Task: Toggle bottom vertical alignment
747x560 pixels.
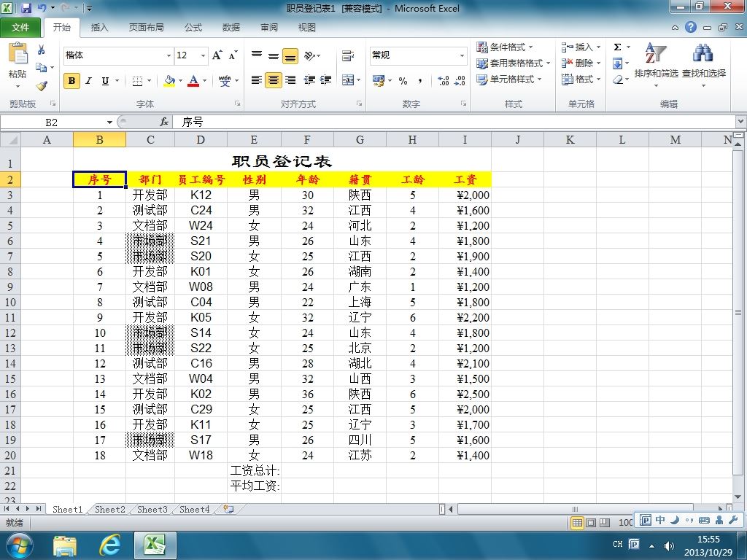Action: click(290, 56)
